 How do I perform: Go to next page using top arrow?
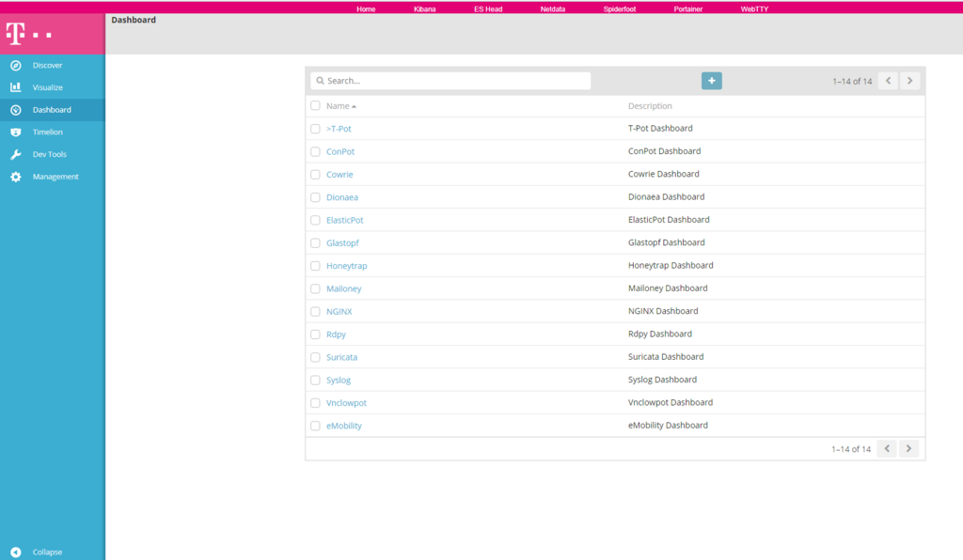[x=909, y=81]
